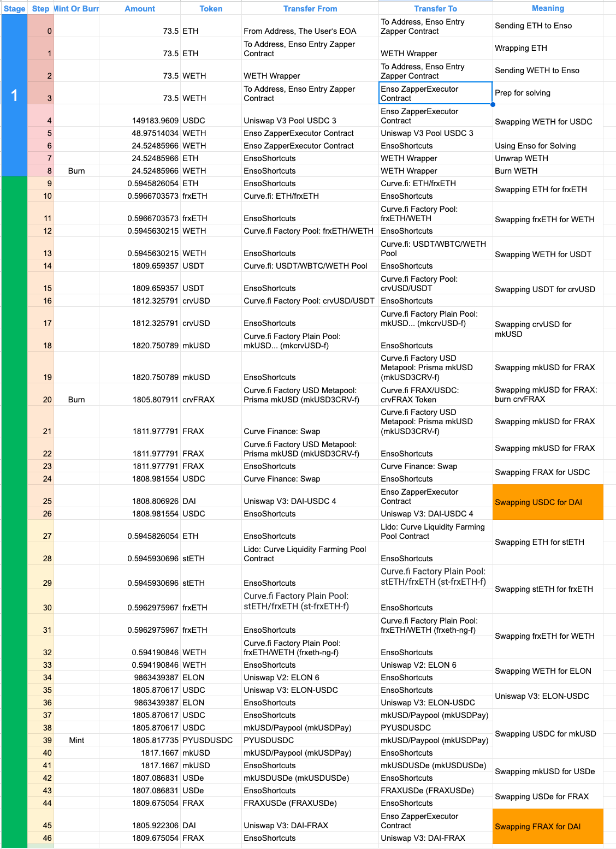The image size is (616, 849).
Task: Click the 1809.659357 amount in step 14
Action: [140, 266]
